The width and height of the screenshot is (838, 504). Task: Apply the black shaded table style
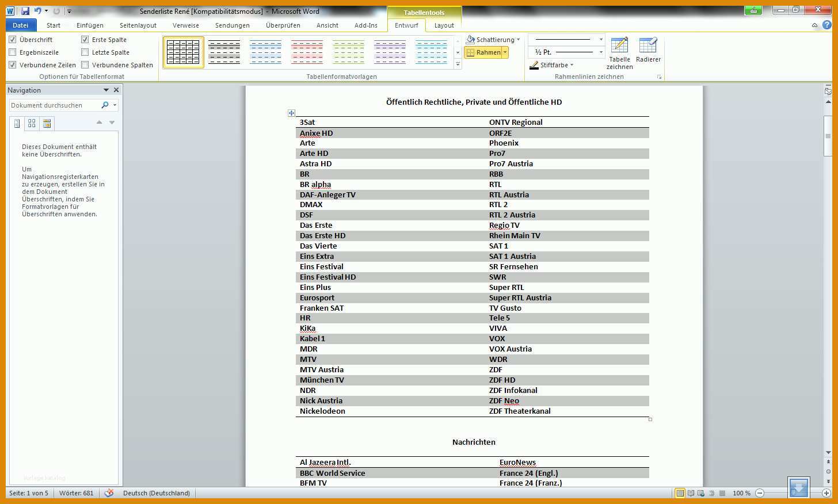[x=224, y=52]
